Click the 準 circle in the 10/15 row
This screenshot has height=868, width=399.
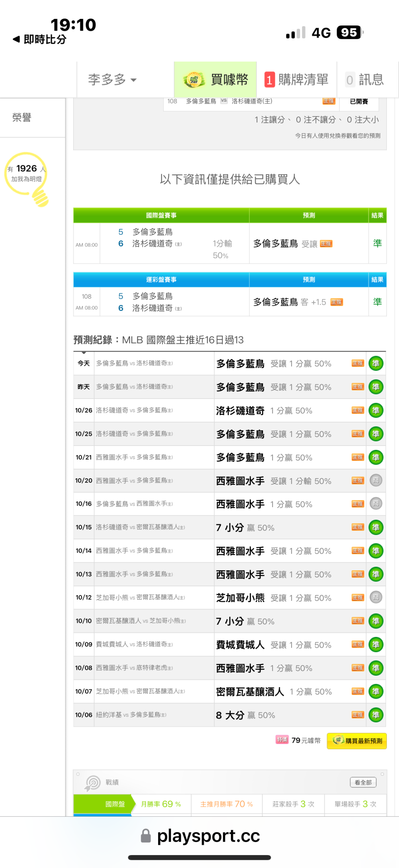(x=376, y=528)
